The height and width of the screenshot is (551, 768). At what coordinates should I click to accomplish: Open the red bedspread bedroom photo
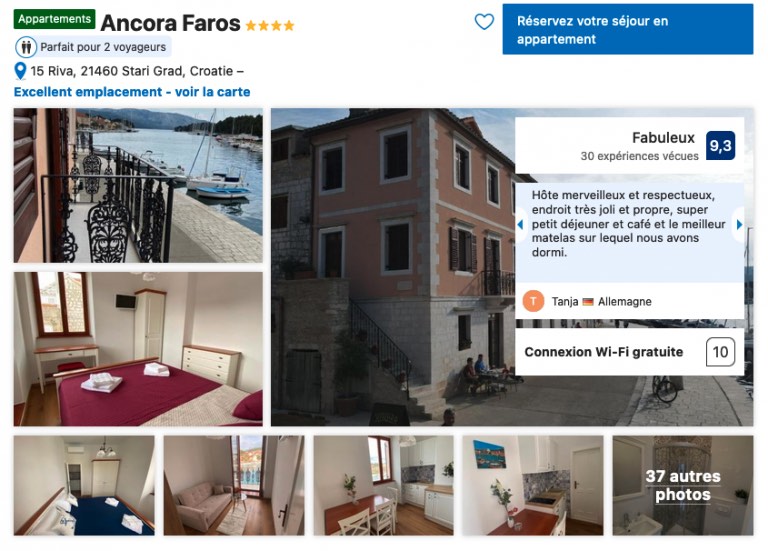pos(138,349)
